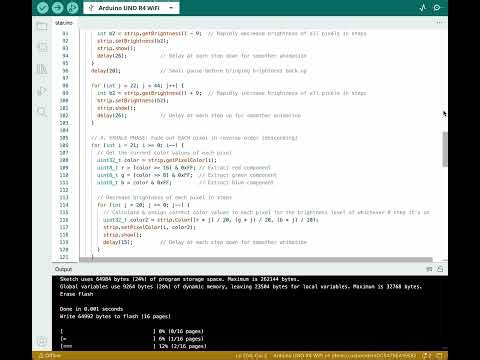The image size is (480, 360).
Task: Open notifications from the status bar
Action: (427, 356)
